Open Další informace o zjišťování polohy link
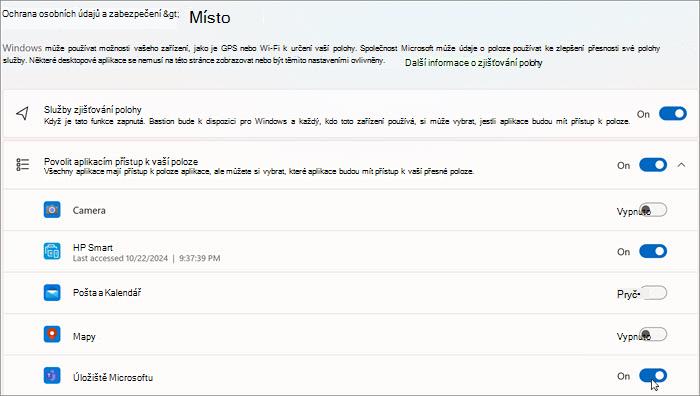The image size is (700, 396). pyautogui.click(x=473, y=63)
